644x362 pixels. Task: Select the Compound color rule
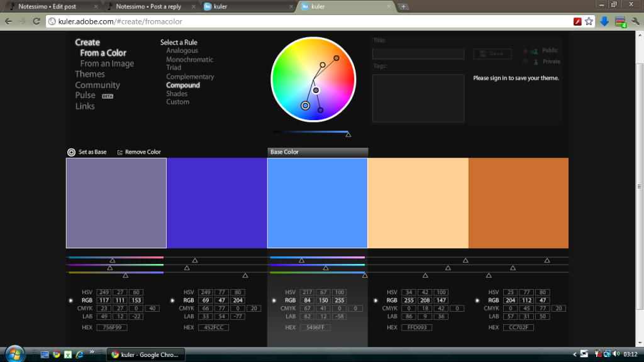[x=183, y=85]
